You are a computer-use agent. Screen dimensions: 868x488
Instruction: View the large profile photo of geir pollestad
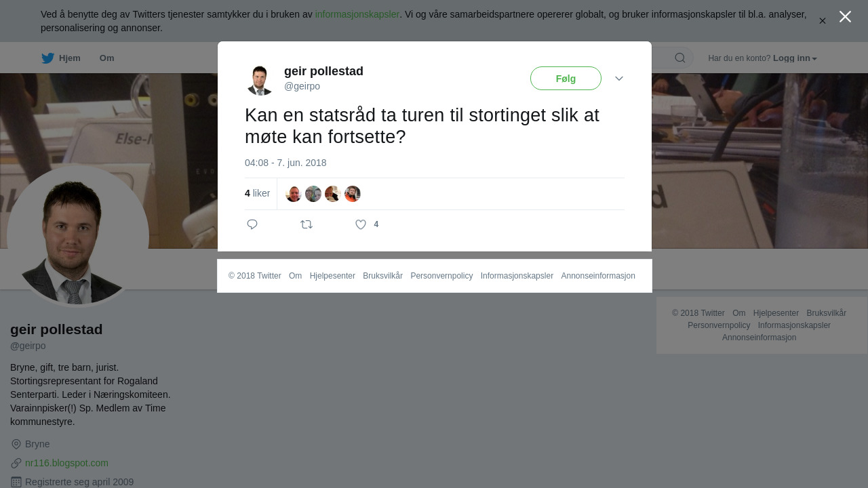pos(78,234)
